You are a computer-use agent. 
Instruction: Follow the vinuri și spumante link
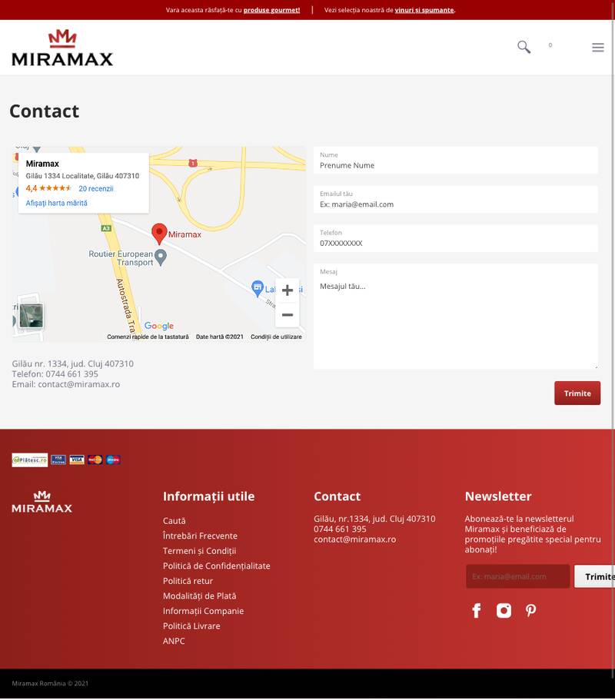(x=424, y=10)
